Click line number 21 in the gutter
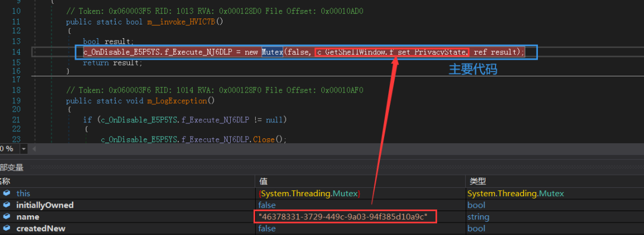Viewport: 644px width, 235px height. [17, 120]
